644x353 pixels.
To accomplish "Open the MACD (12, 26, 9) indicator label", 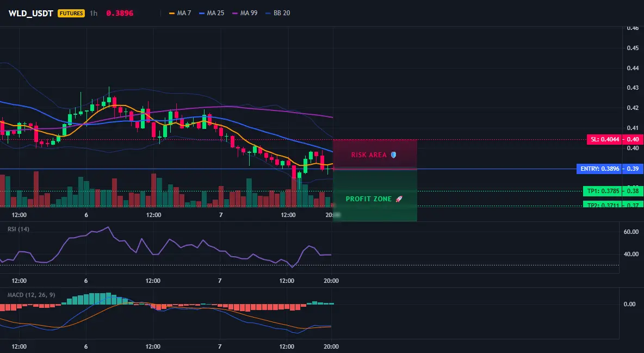I will pyautogui.click(x=31, y=295).
